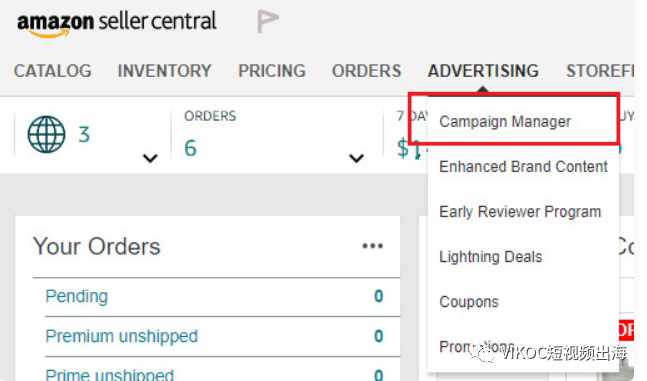
Task: Open the Advertising menu
Action: (483, 71)
